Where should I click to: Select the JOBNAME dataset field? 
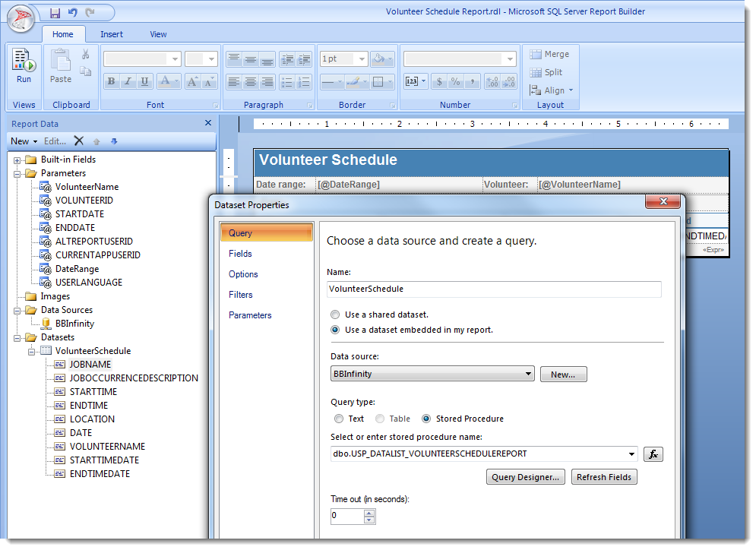point(90,365)
